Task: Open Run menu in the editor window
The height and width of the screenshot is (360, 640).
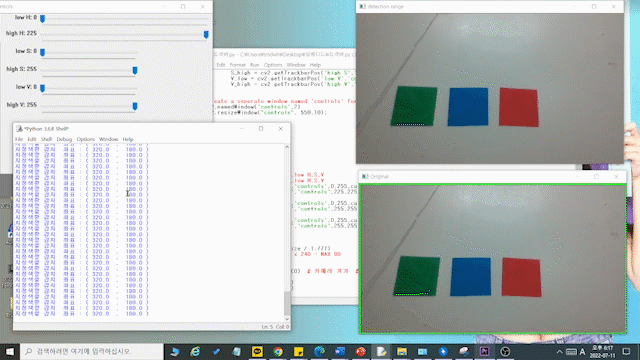Action: pyautogui.click(x=255, y=65)
